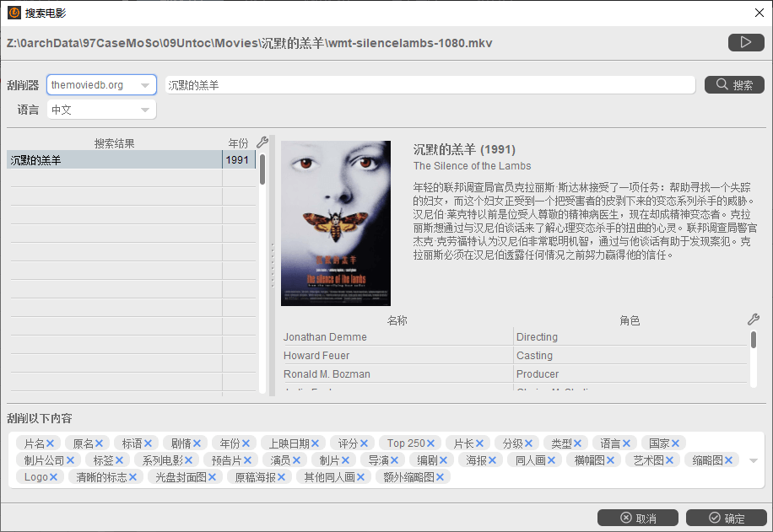Remove the 国家 tag
The image size is (773, 532).
tap(675, 443)
